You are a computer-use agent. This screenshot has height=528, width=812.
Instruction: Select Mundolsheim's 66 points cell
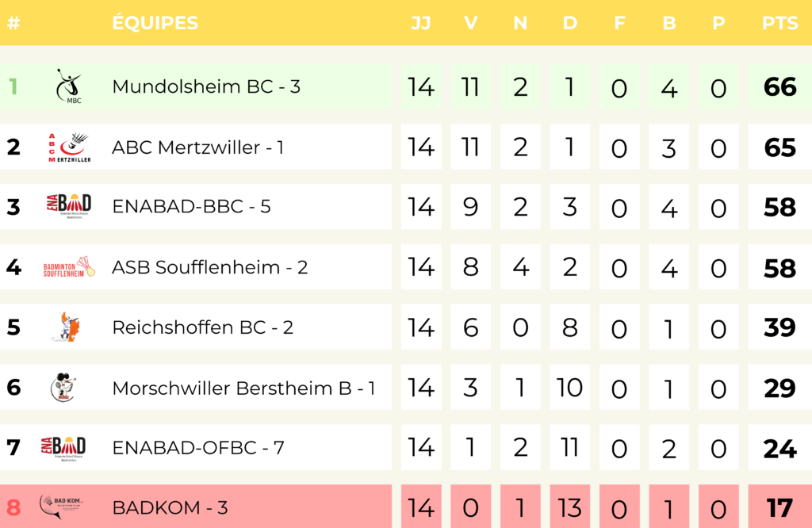(780, 86)
